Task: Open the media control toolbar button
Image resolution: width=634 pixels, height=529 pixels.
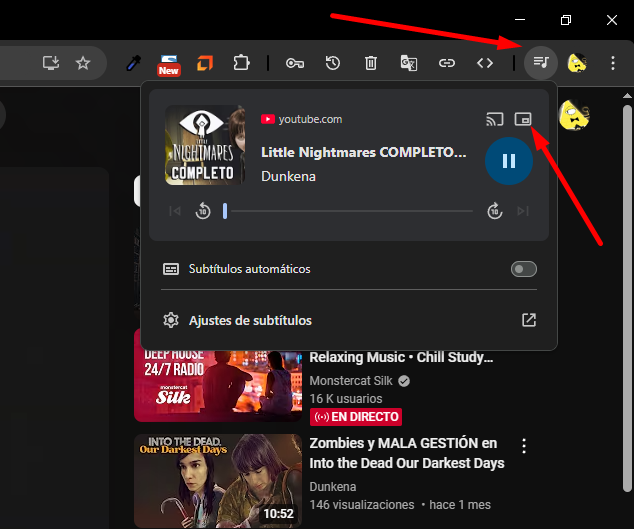Action: (541, 63)
